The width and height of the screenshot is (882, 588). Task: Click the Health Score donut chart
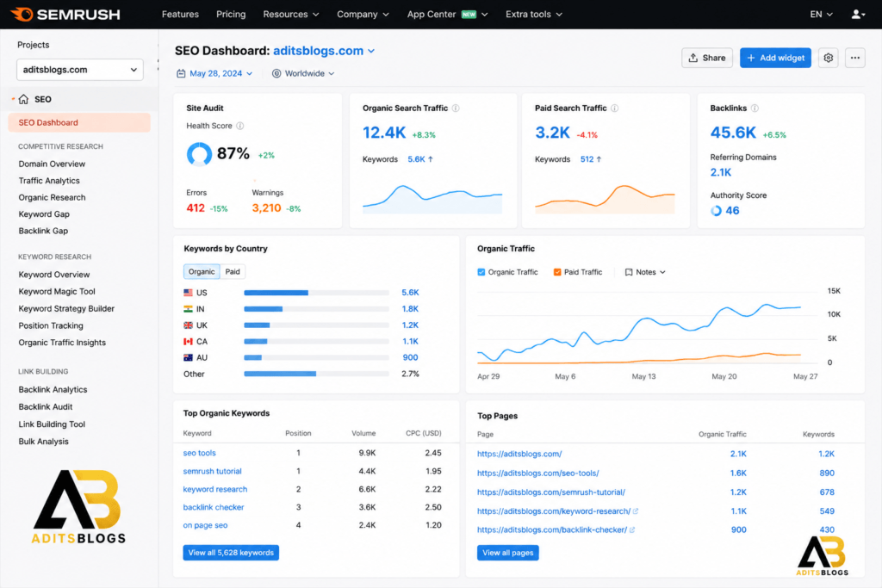pyautogui.click(x=199, y=154)
